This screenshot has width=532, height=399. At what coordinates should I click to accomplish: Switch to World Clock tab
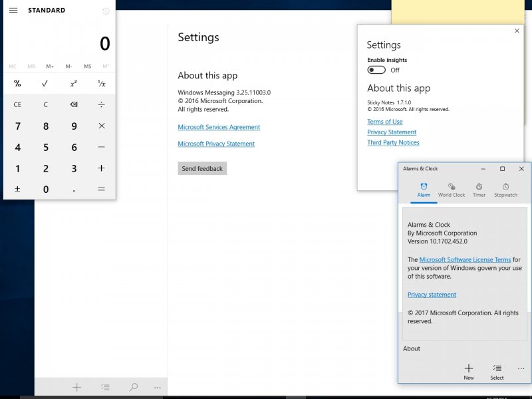coord(452,190)
